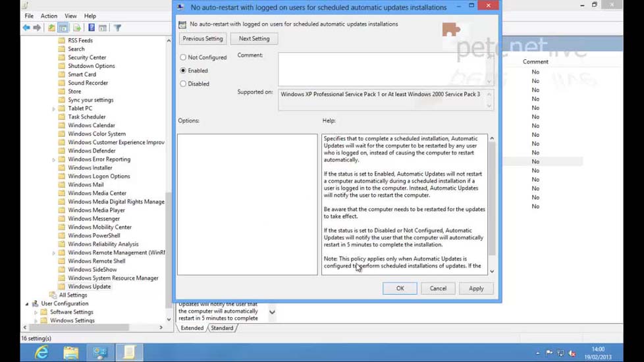Viewport: 644px width, 362px height.
Task: Expand Windows Settings under User Configuration
Action: point(36,321)
